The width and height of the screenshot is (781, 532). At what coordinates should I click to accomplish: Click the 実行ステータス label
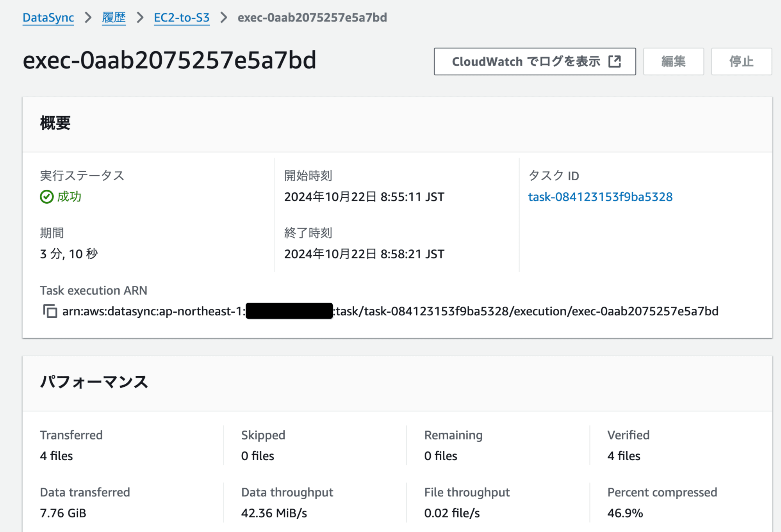(x=82, y=176)
